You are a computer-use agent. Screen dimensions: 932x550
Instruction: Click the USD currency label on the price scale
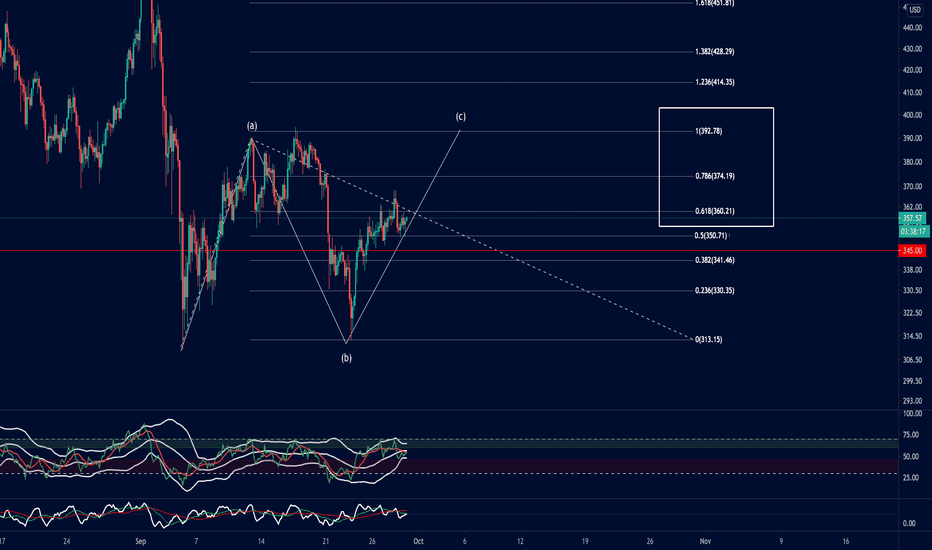[914, 10]
